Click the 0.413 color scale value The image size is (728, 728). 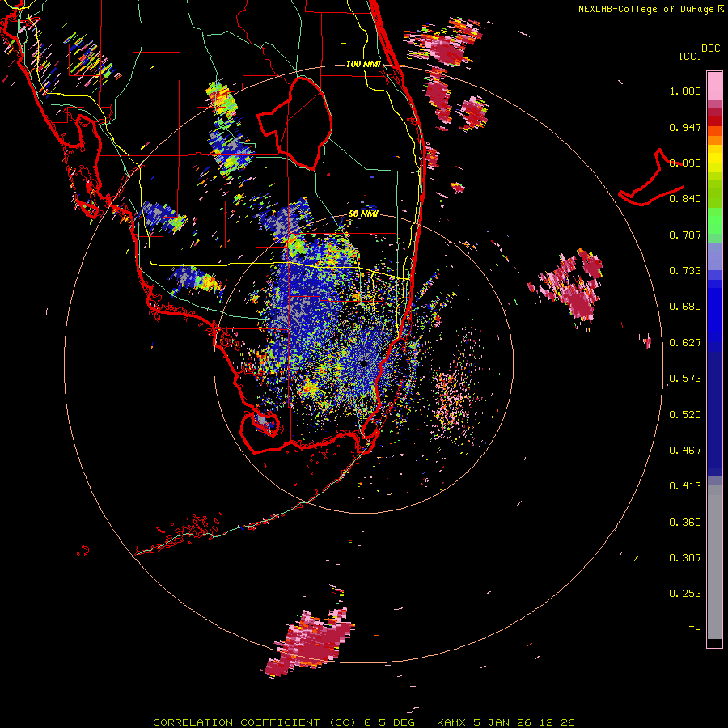(685, 486)
